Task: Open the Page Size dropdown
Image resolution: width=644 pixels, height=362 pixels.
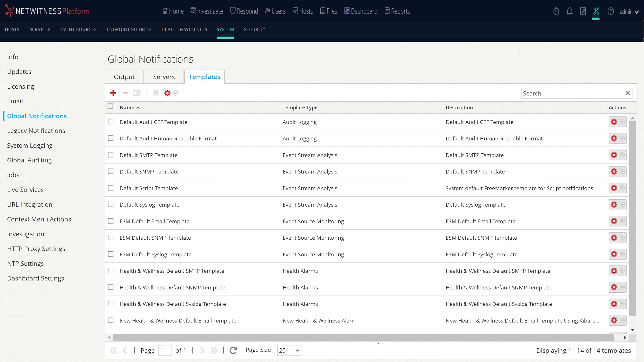Action: (289, 350)
